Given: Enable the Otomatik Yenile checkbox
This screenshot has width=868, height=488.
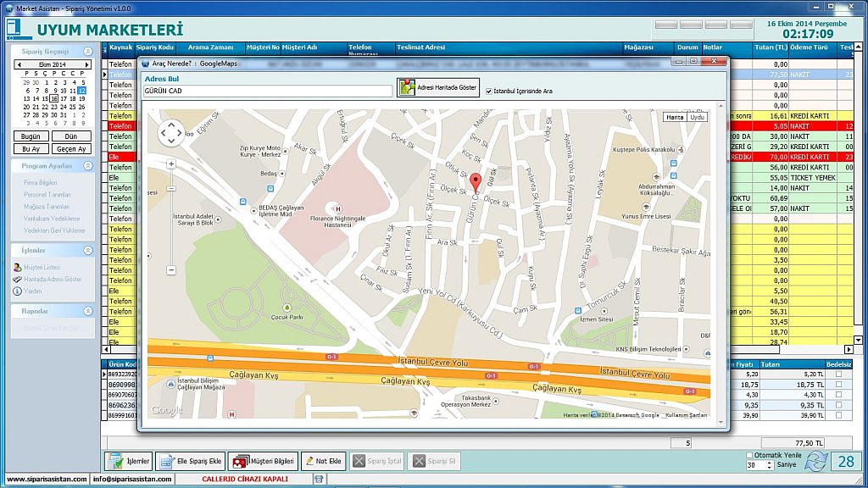Looking at the screenshot, I should tap(749, 455).
